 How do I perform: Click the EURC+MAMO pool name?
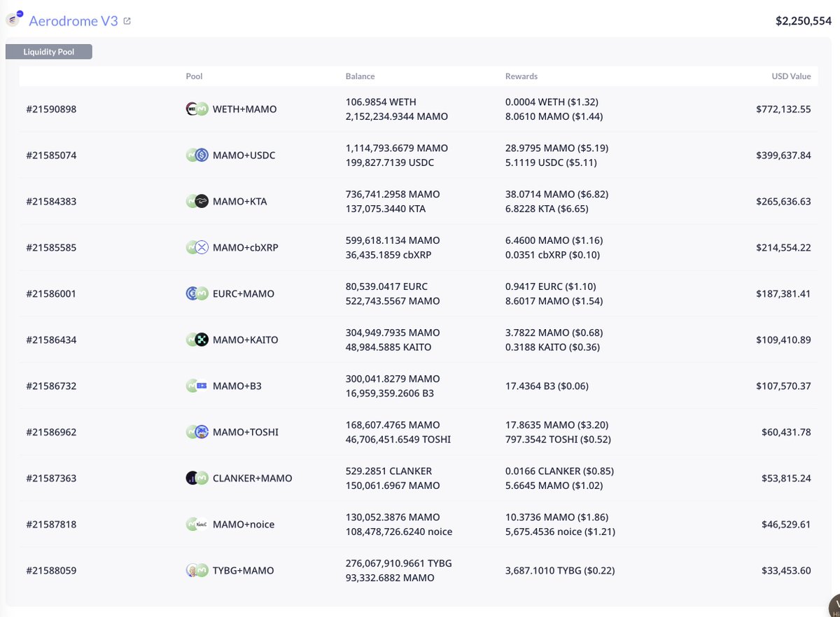pyautogui.click(x=244, y=293)
